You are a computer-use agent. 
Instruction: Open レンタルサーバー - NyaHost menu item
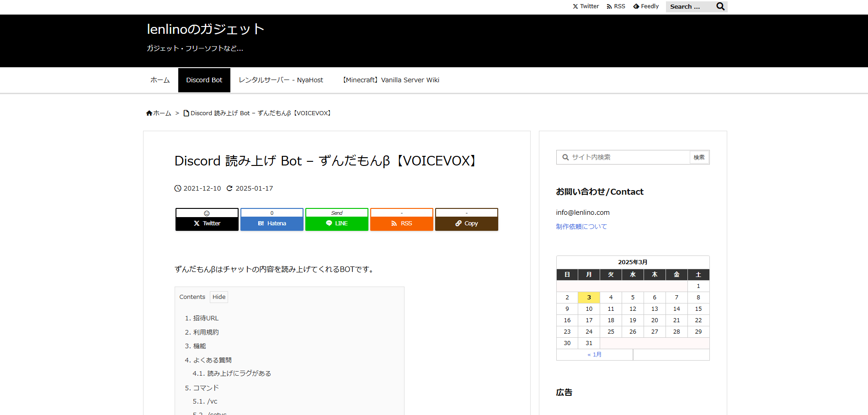point(281,80)
